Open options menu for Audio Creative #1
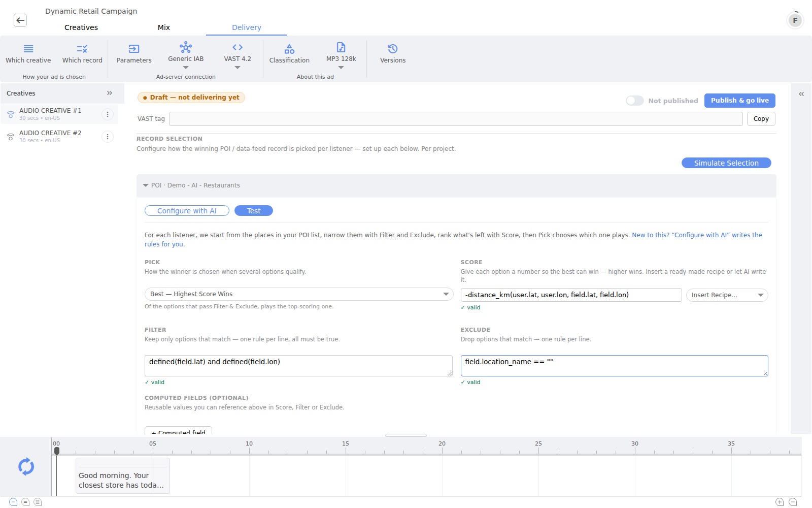 click(108, 114)
